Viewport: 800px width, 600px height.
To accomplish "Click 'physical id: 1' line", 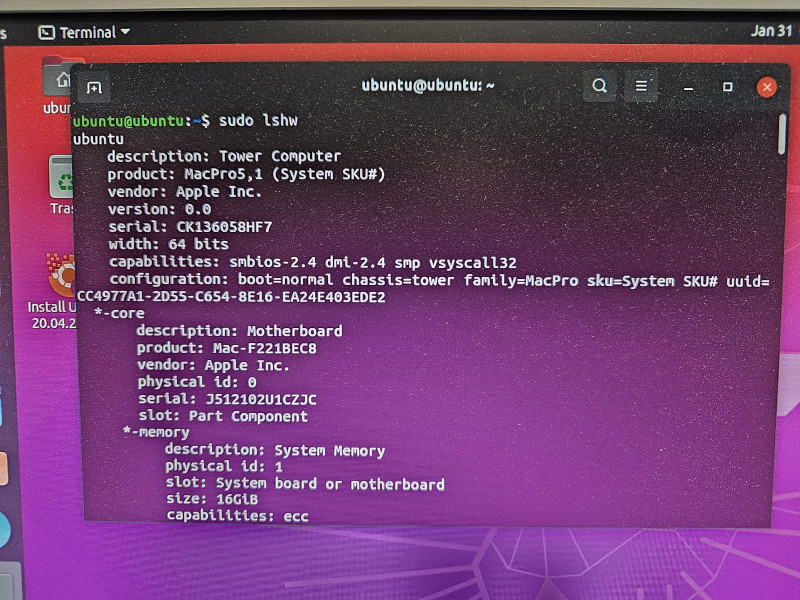I will click(x=224, y=466).
